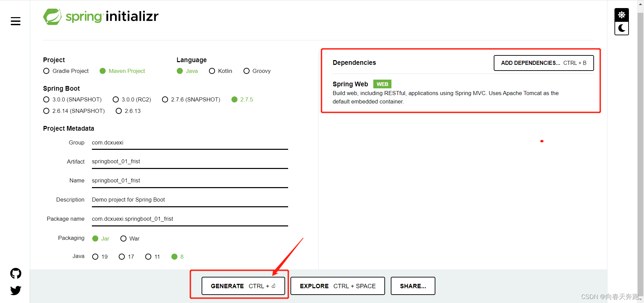
Task: Choose Jar packaging
Action: (x=101, y=239)
